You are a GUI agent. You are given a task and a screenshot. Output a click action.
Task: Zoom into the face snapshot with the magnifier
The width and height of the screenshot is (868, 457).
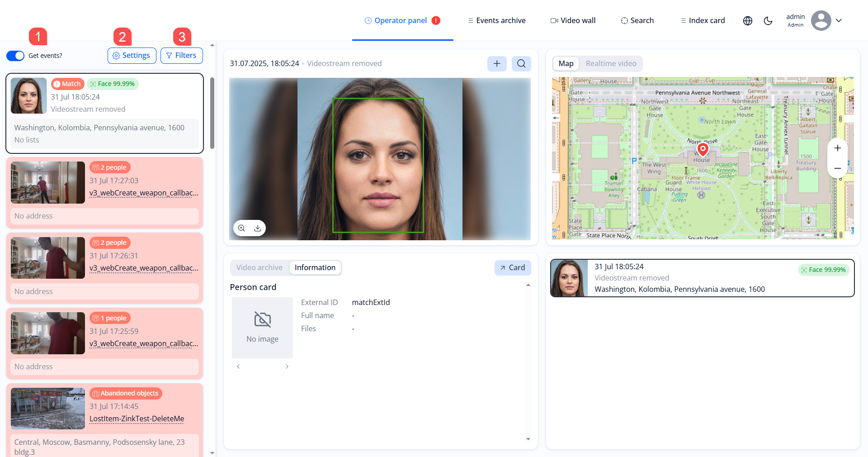click(x=241, y=228)
